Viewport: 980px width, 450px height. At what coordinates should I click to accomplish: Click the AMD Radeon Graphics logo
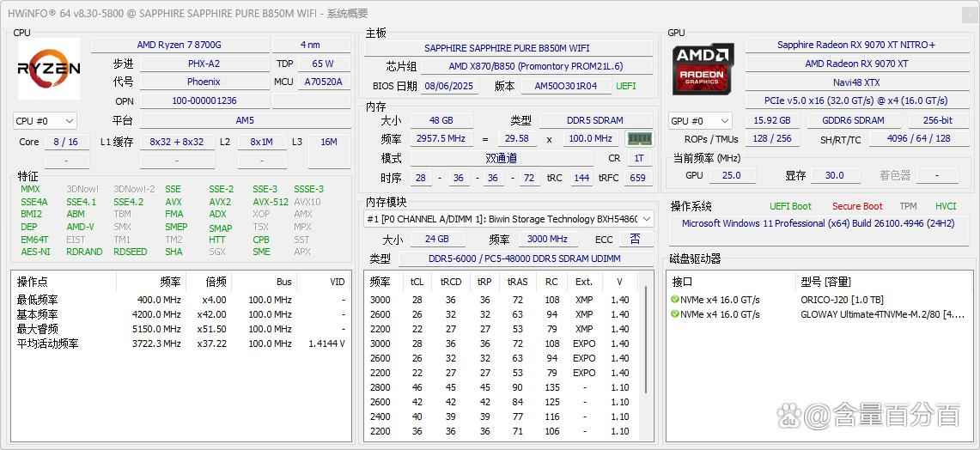pyautogui.click(x=703, y=69)
